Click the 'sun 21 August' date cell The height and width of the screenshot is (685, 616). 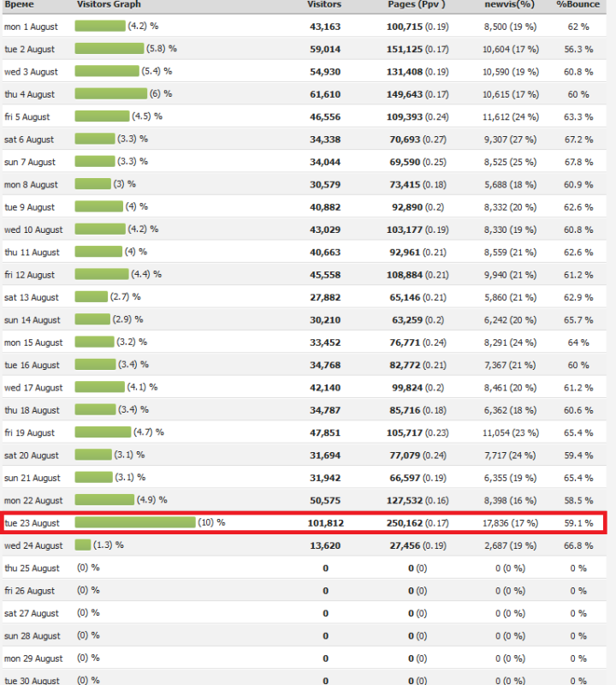pyautogui.click(x=33, y=478)
